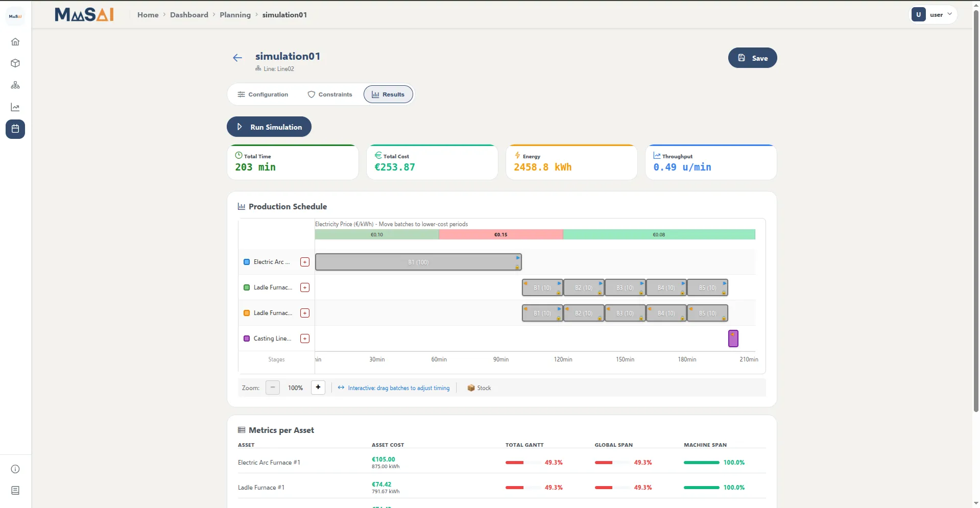This screenshot has height=508, width=980.
Task: Select B5 (10) batch on orange Ladle Furnace row
Action: (707, 313)
